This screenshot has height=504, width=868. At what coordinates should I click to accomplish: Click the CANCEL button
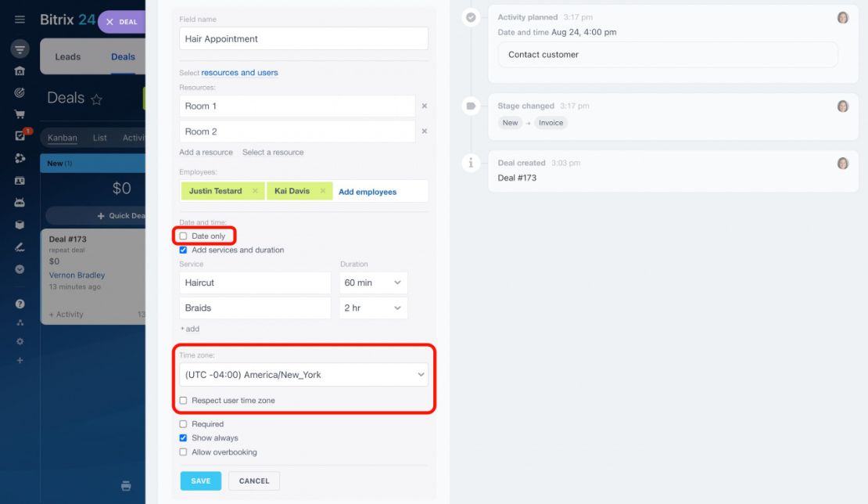point(254,481)
